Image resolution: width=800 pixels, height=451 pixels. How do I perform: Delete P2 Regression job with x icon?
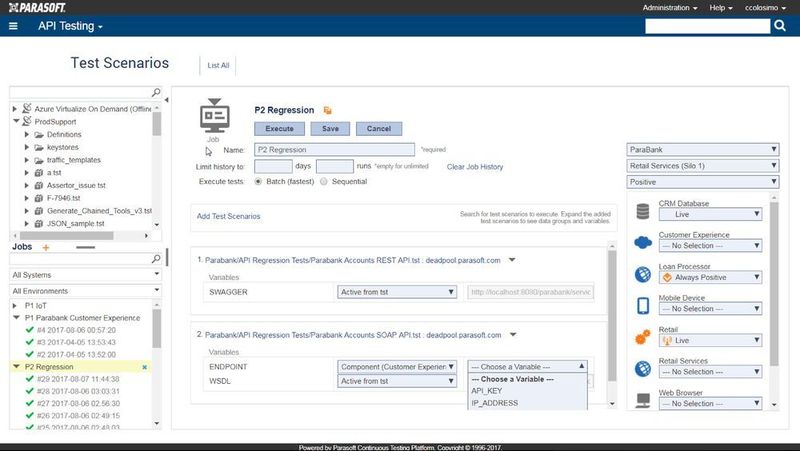point(144,367)
